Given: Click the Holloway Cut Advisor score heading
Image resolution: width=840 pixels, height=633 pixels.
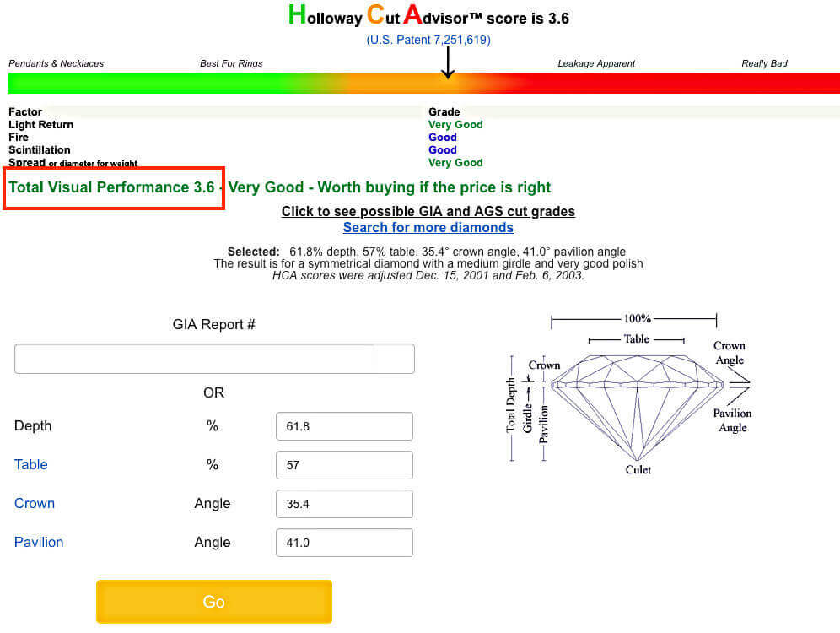Looking at the screenshot, I should point(428,15).
